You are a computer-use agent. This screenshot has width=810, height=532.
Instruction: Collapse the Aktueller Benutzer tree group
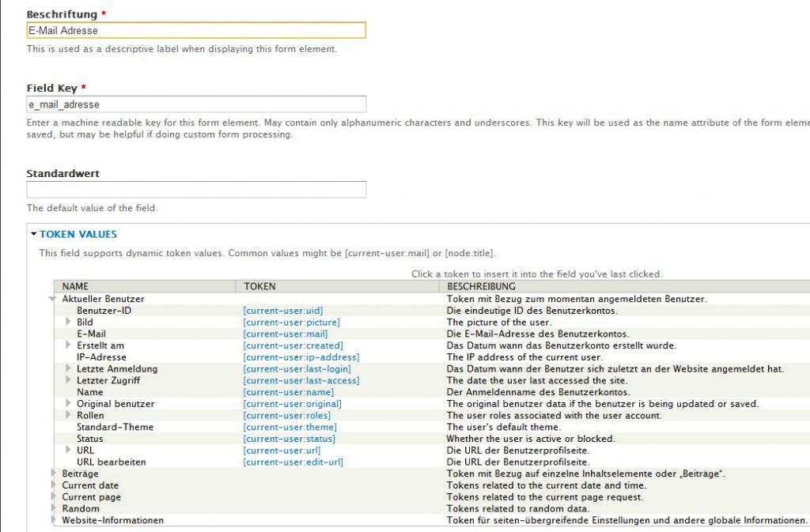(x=54, y=300)
